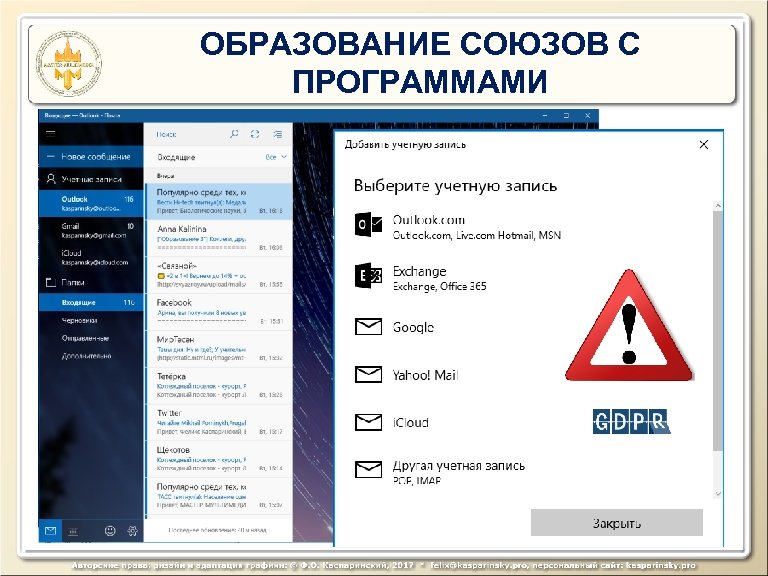Click the iCloud envelope icon
Screen dimensions: 768x576
(x=368, y=422)
